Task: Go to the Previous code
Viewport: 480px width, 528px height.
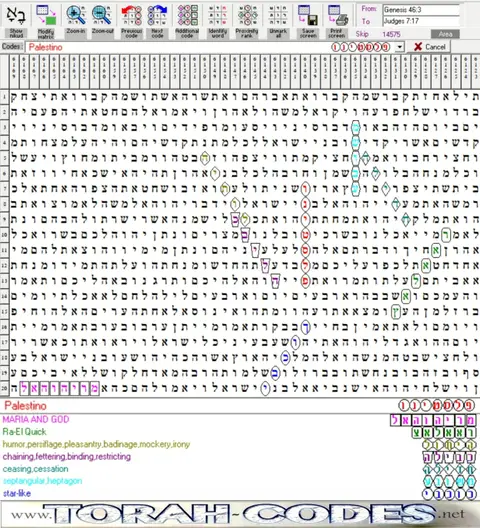Action: coord(131,21)
